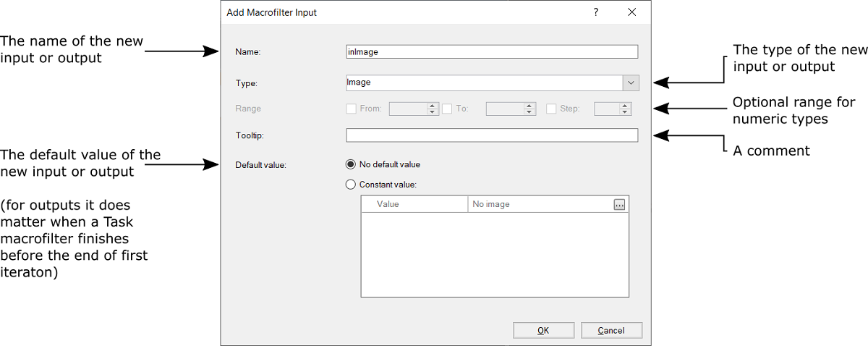Click the To range spinner arrows

coord(529,109)
